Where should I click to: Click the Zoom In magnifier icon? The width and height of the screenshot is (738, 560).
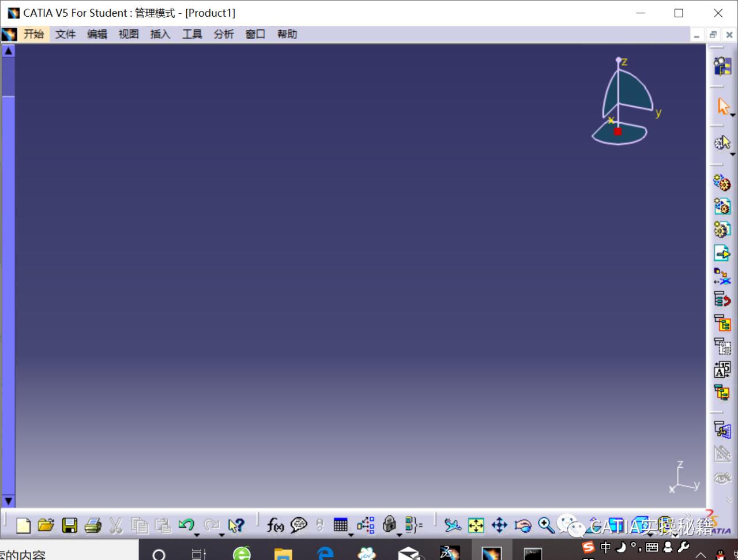click(x=545, y=525)
